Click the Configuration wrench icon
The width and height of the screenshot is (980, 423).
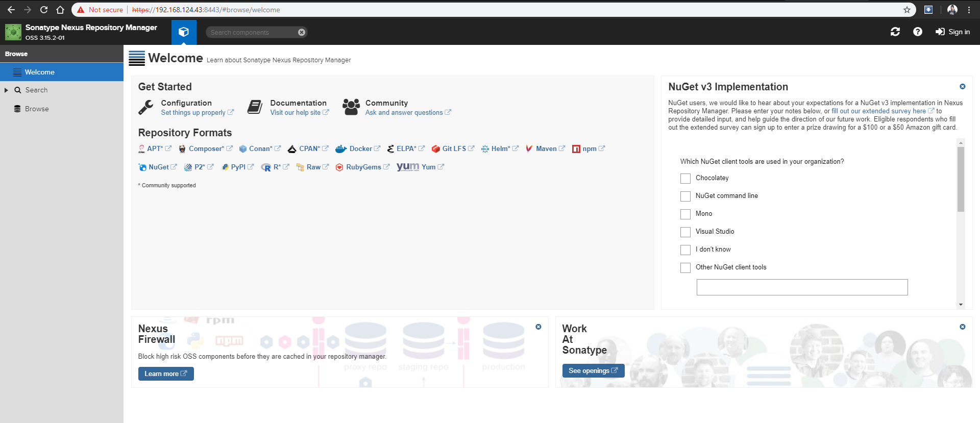click(146, 107)
